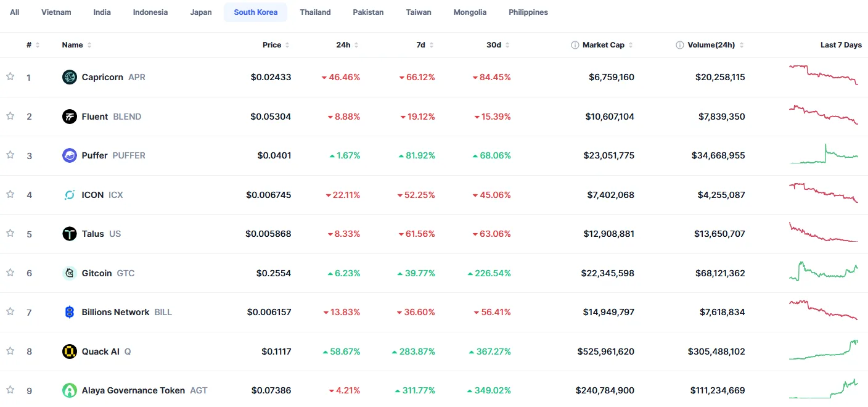Image resolution: width=868 pixels, height=407 pixels.
Task: Sort by Market Cap column header
Action: [x=608, y=45]
